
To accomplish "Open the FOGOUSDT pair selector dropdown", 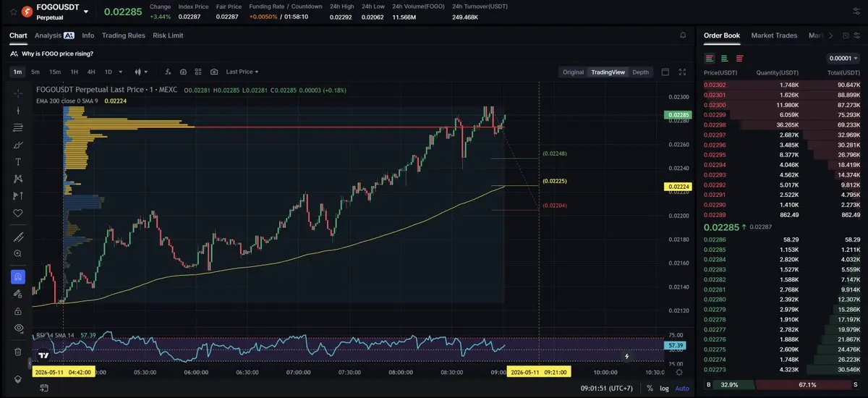I will point(86,12).
